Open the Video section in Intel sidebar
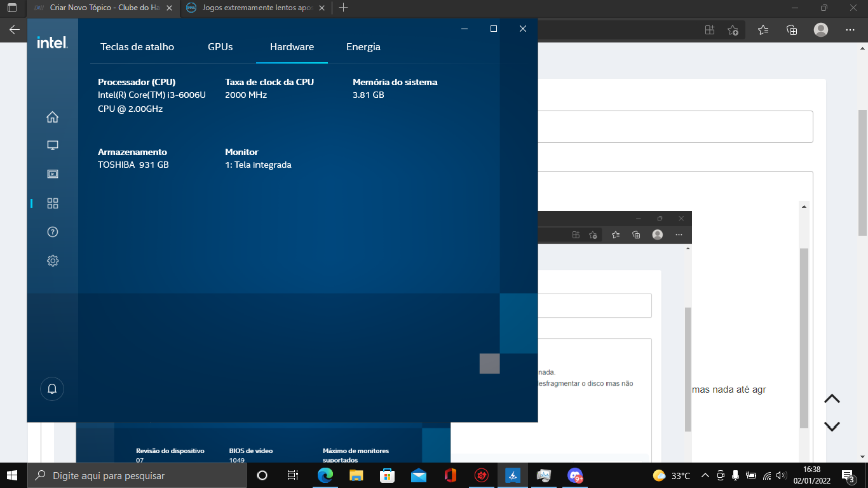 pos(53,174)
